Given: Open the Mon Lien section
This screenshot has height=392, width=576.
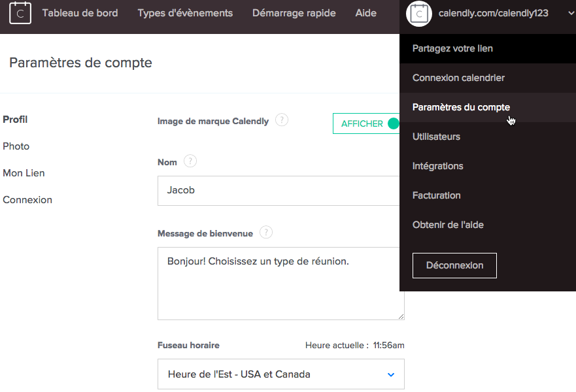Looking at the screenshot, I should point(24,173).
